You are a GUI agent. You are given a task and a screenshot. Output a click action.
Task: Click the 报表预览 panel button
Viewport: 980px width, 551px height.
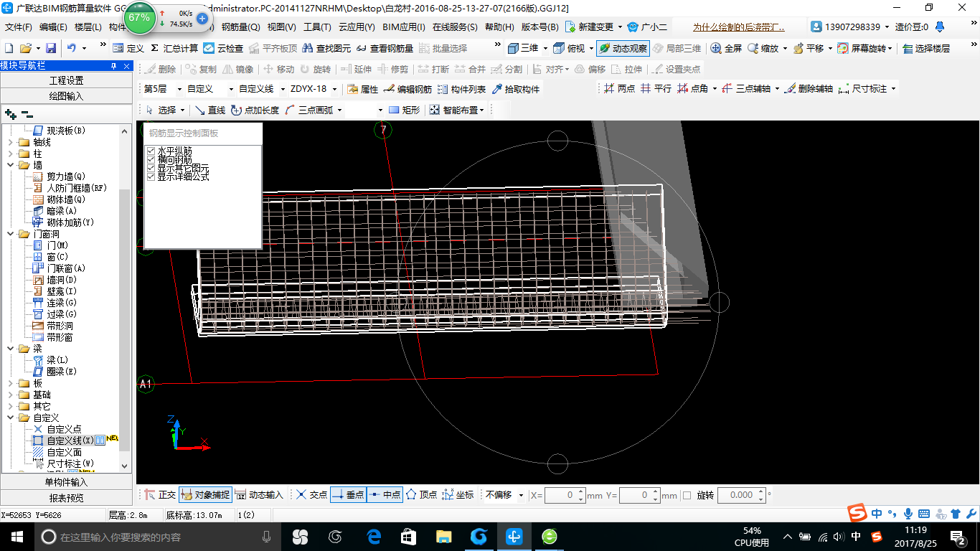[66, 497]
